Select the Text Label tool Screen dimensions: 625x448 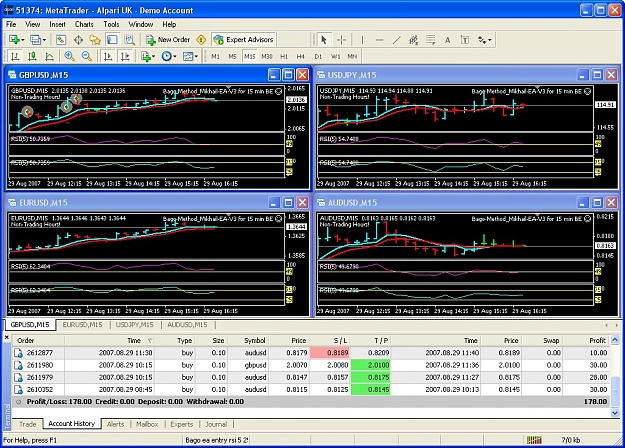tap(465, 39)
